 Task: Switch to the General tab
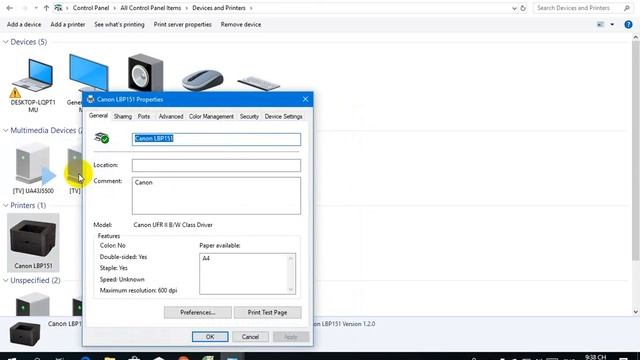pyautogui.click(x=98, y=116)
